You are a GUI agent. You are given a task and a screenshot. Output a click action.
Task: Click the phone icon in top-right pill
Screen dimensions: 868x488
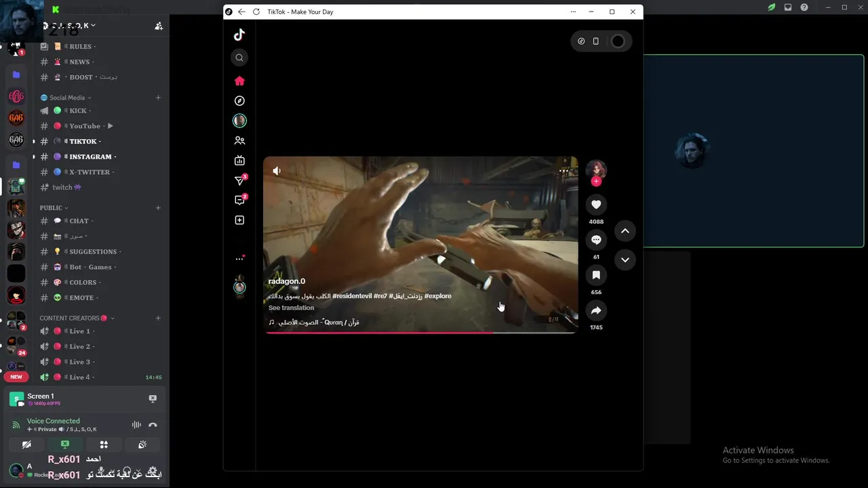595,41
